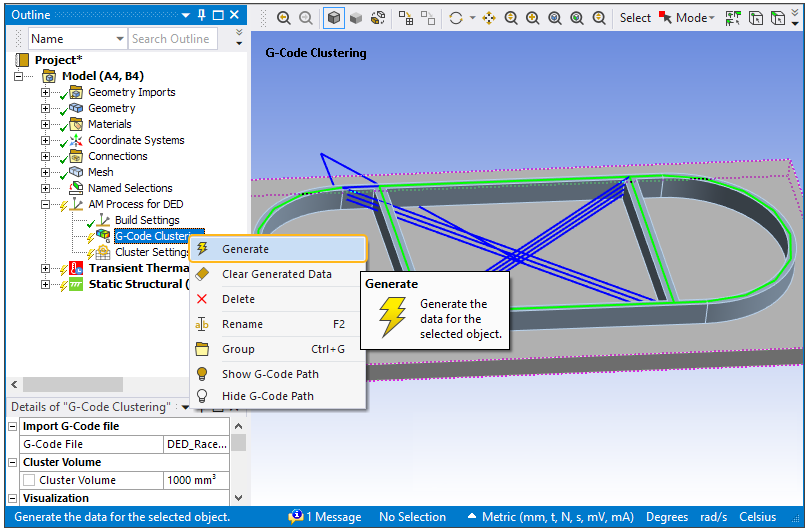Click the details scrollbar down arrow

coord(238,498)
